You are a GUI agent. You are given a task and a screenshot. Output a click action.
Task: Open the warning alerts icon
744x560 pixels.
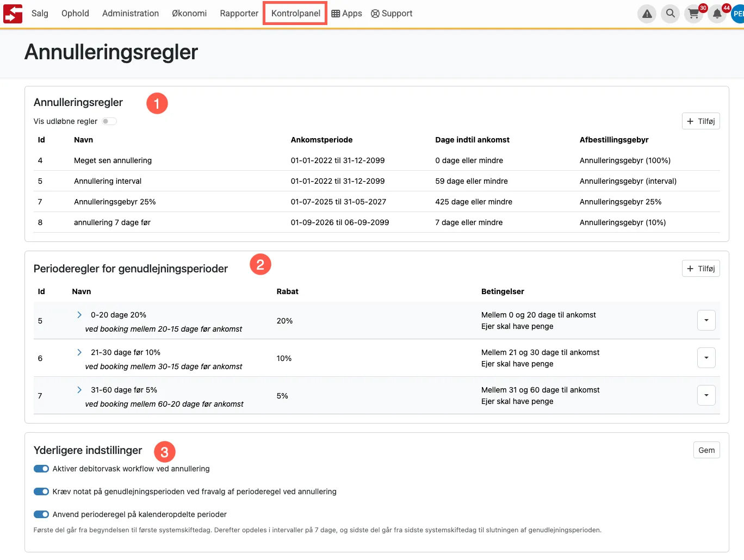tap(647, 14)
